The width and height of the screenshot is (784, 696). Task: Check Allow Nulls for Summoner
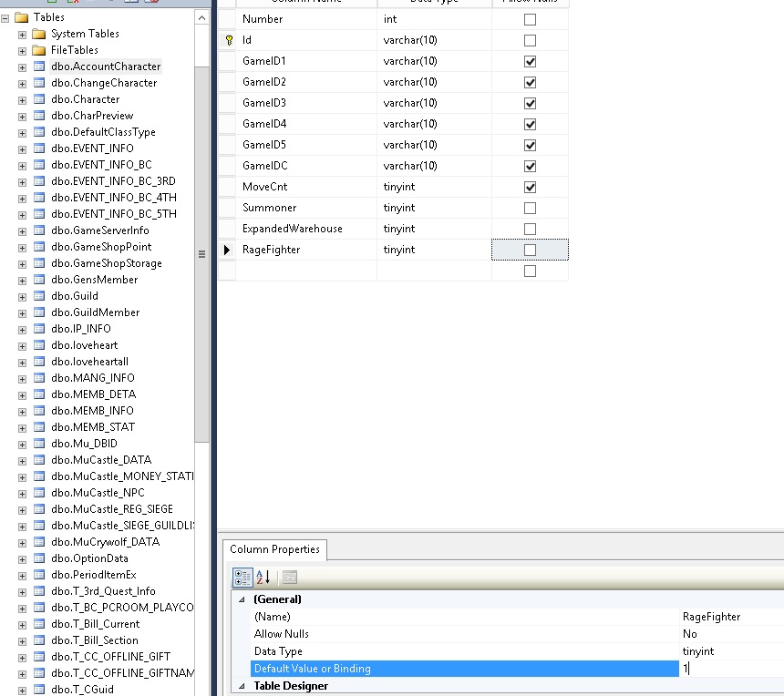tap(530, 209)
